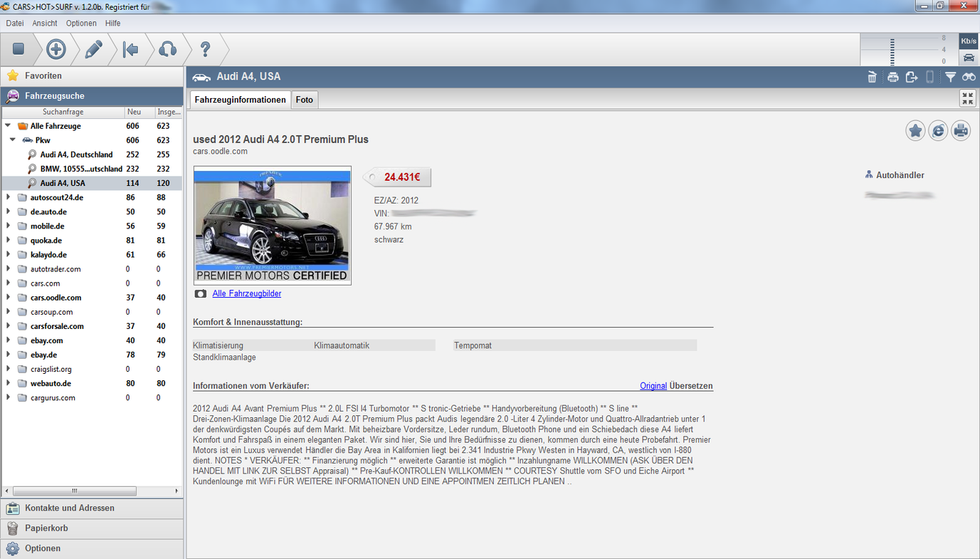980x559 pixels.
Task: Open the Datei menu
Action: pyautogui.click(x=15, y=23)
